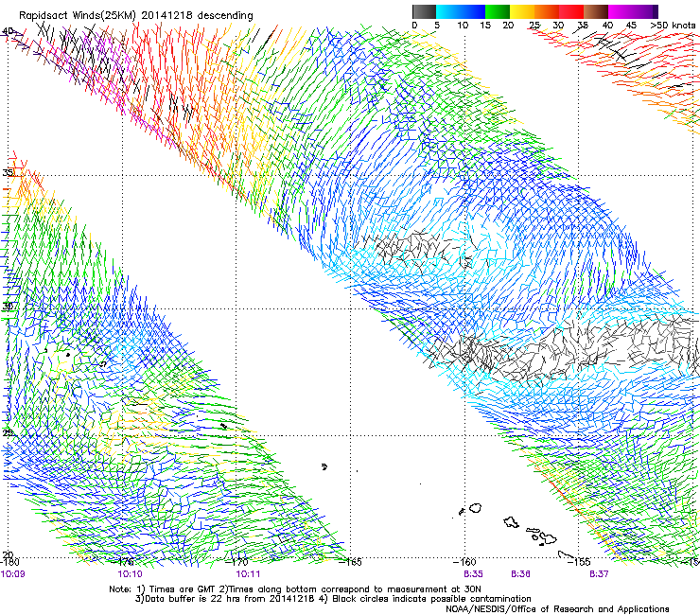This screenshot has width=700, height=615.
Task: Click the '20' label under the color scale
Action: (x=508, y=26)
